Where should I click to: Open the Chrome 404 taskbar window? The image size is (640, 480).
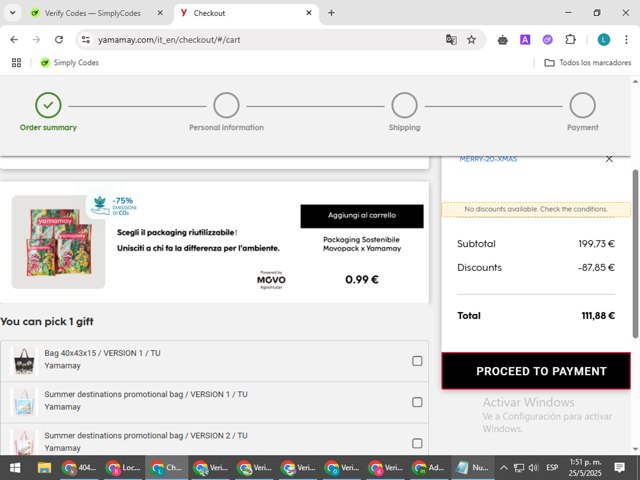(79, 468)
